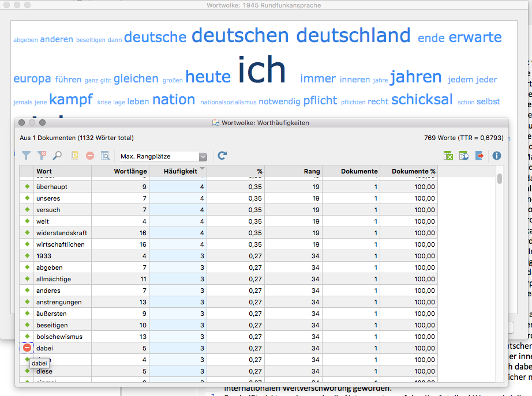The height and width of the screenshot is (396, 532).
Task: Click the red stop-list icon in toolbar
Action: tap(90, 156)
